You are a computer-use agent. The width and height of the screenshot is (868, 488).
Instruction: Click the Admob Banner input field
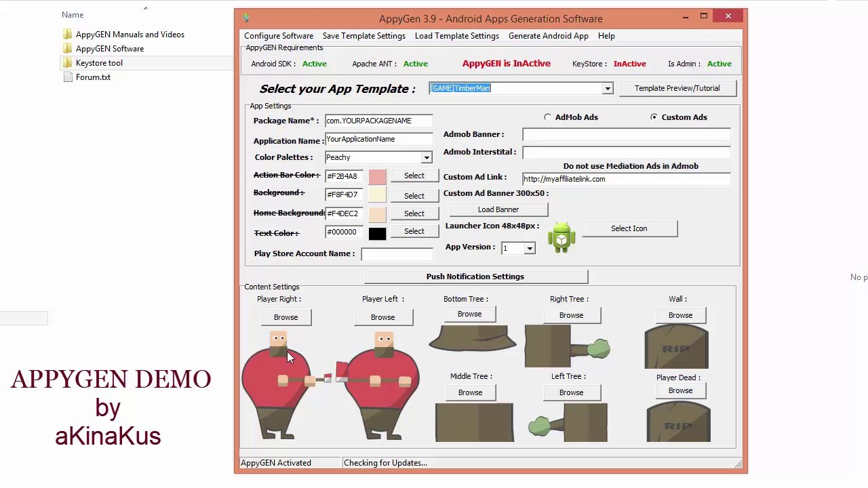[627, 135]
